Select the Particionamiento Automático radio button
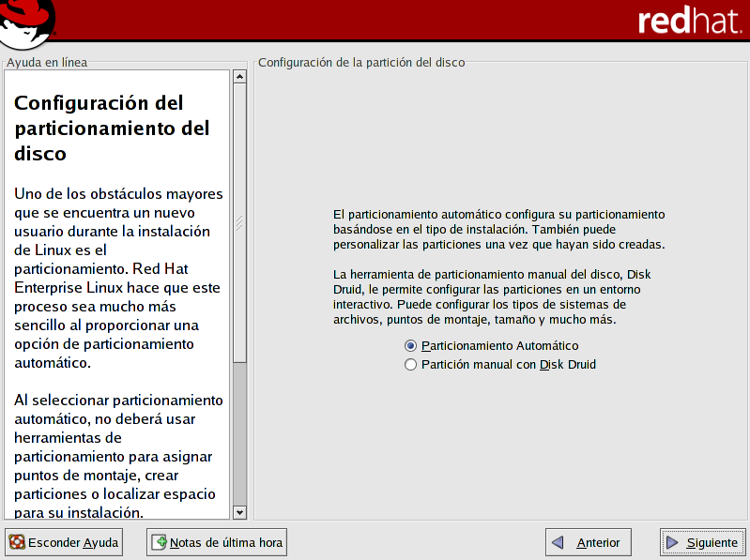 [x=410, y=346]
